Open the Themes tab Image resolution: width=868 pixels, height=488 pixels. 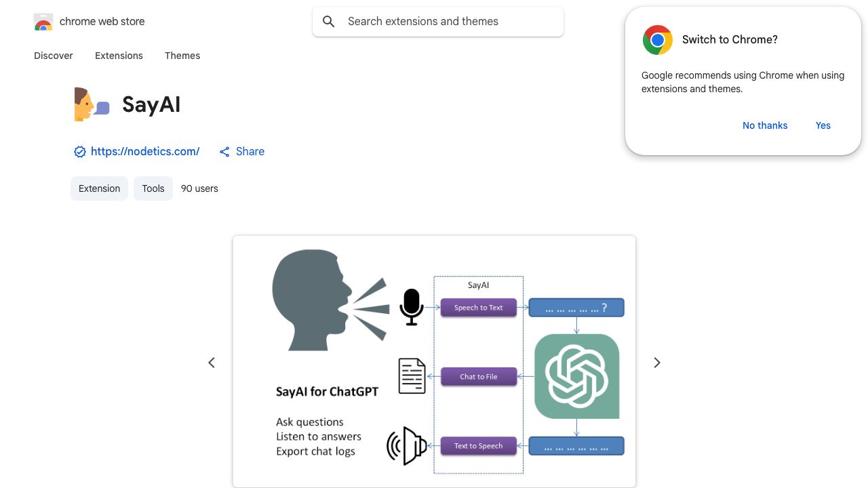pyautogui.click(x=182, y=56)
